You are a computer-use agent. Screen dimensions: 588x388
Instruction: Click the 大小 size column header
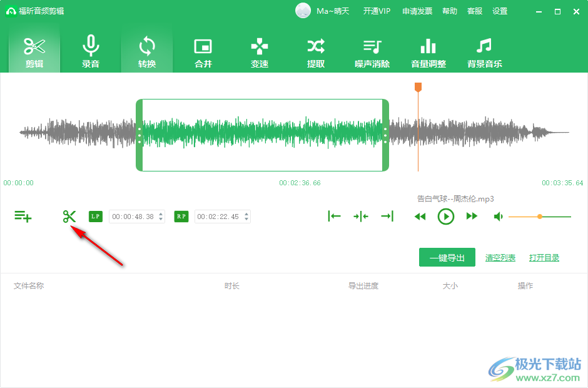coord(450,286)
